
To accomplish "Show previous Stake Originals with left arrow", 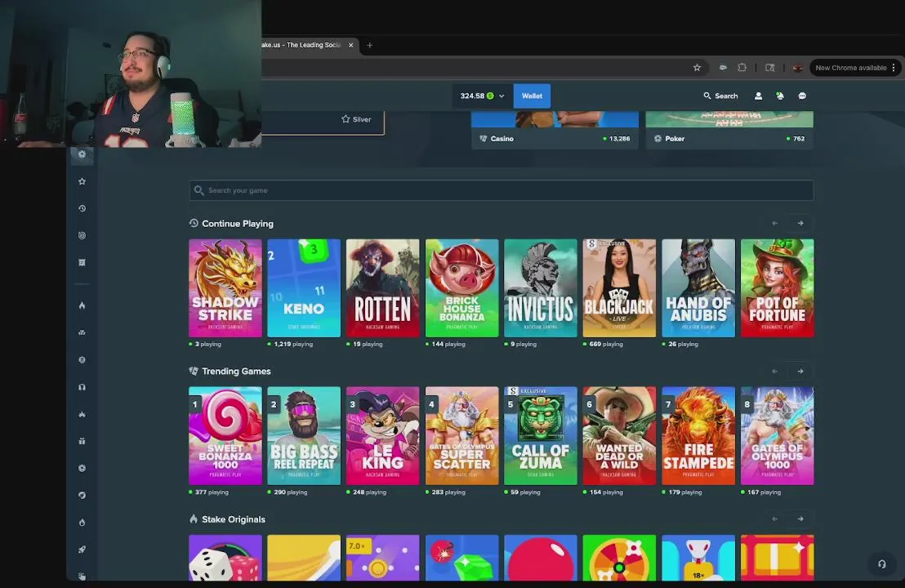I will pyautogui.click(x=775, y=519).
